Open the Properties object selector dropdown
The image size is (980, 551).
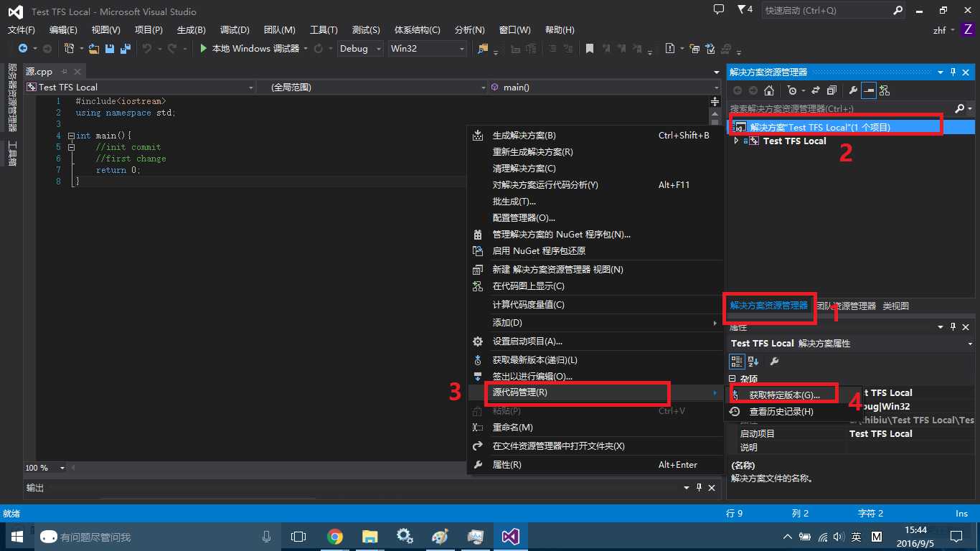[x=970, y=344]
